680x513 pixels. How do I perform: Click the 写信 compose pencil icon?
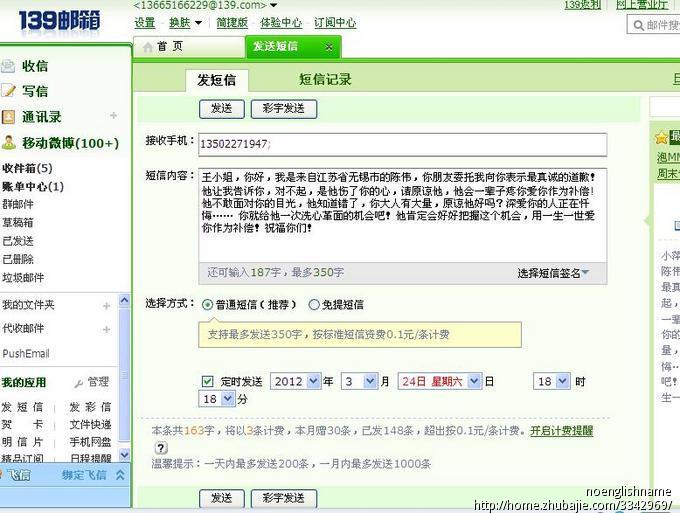click(x=8, y=91)
